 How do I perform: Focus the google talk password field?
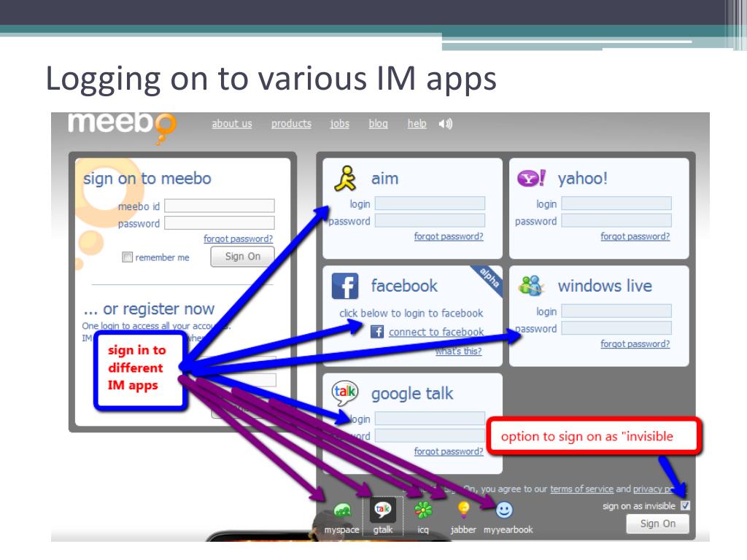tap(430, 435)
